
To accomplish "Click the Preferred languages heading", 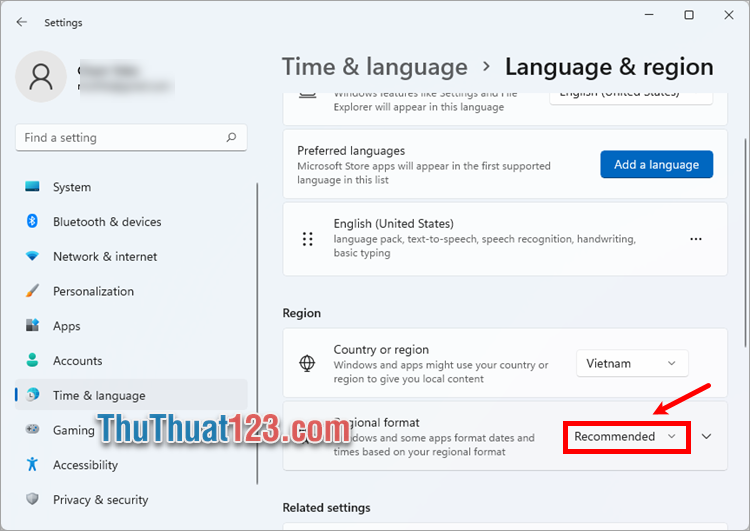I will [x=351, y=151].
